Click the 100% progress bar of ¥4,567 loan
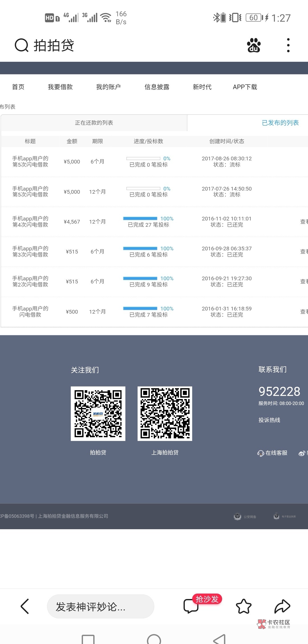This screenshot has width=308, height=644. [x=140, y=218]
